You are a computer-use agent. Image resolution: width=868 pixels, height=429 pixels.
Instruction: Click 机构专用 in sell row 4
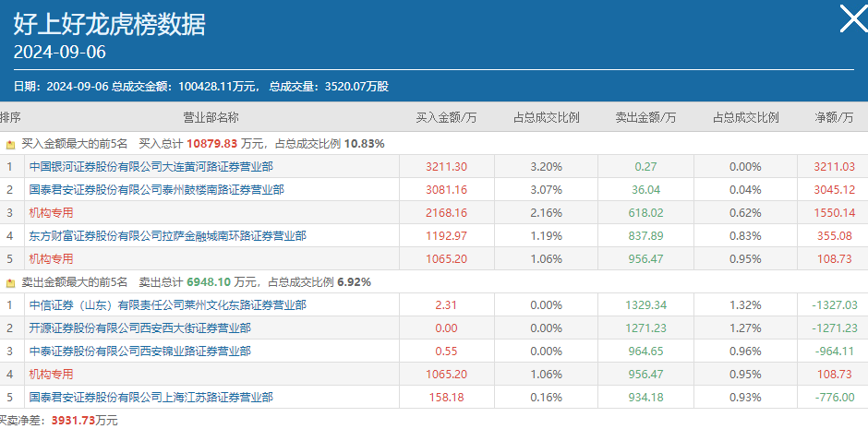click(x=51, y=375)
